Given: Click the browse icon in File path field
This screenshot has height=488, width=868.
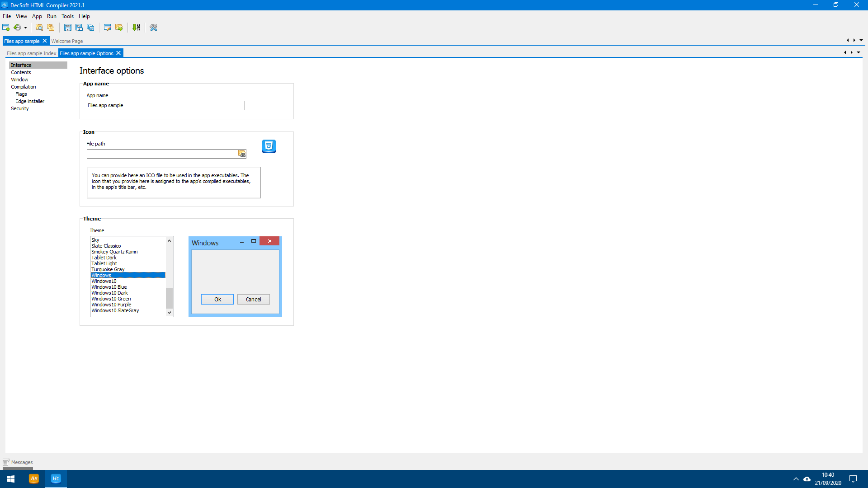Looking at the screenshot, I should [x=242, y=154].
